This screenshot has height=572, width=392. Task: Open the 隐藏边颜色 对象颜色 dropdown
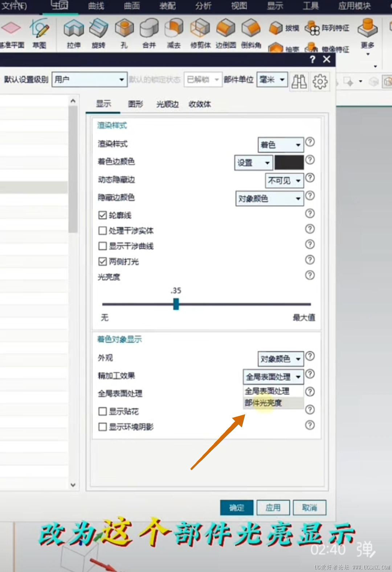click(x=270, y=199)
